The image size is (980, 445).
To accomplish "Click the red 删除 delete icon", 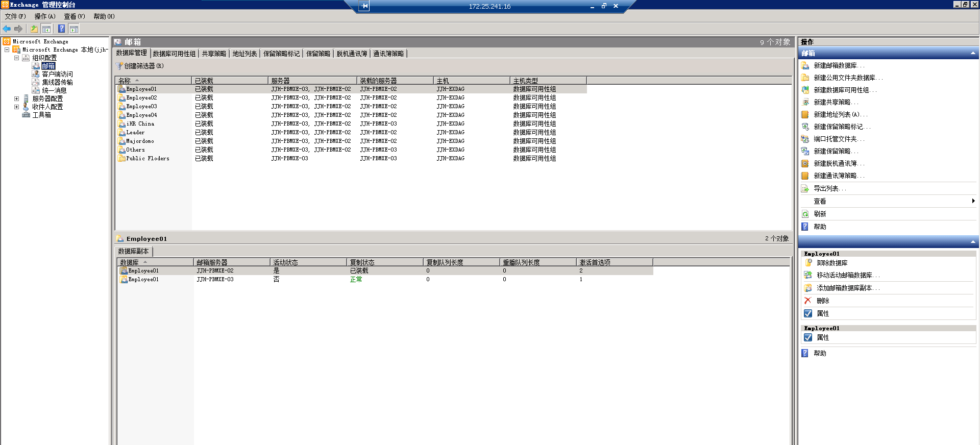I will click(x=808, y=301).
